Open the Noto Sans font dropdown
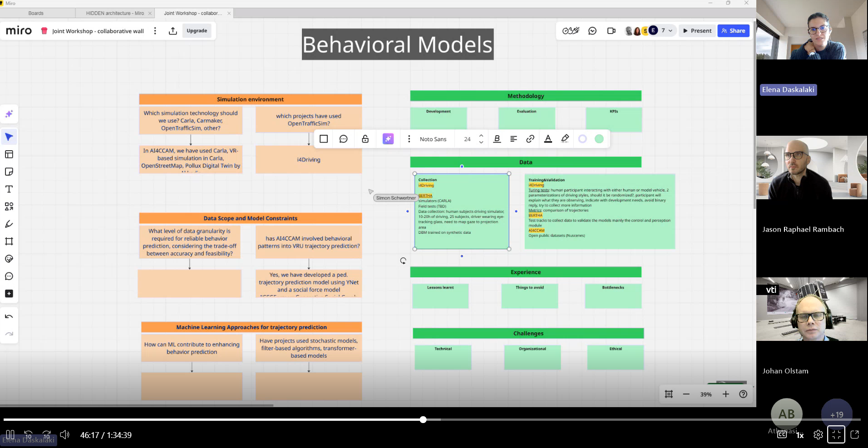 point(433,139)
